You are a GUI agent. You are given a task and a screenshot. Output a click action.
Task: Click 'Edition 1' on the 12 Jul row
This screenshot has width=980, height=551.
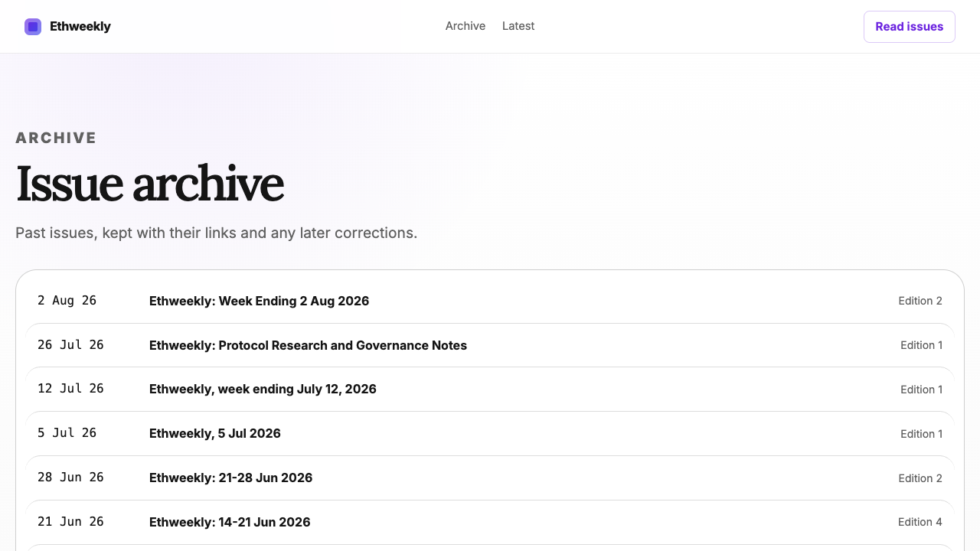tap(922, 390)
